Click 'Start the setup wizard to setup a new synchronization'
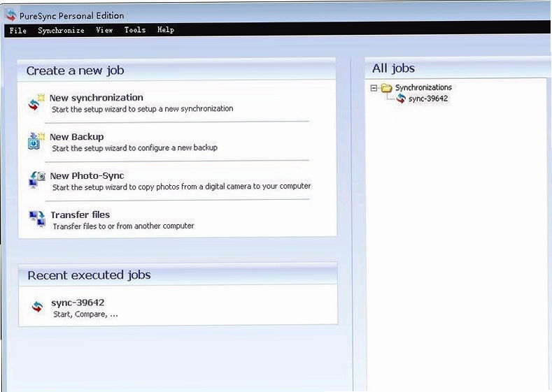Viewport: 552px width, 392px height. pos(143,109)
